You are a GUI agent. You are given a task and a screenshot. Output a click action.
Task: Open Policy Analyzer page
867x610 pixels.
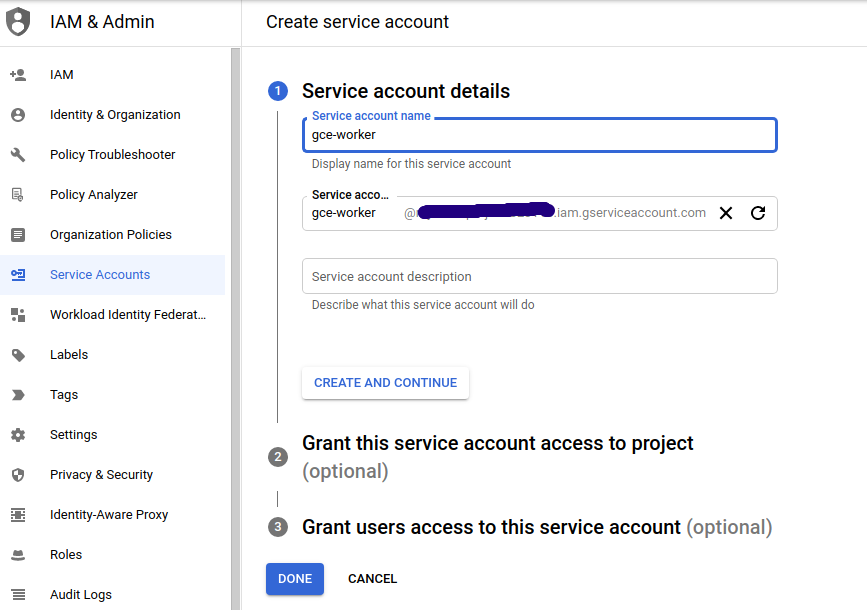coord(112,195)
